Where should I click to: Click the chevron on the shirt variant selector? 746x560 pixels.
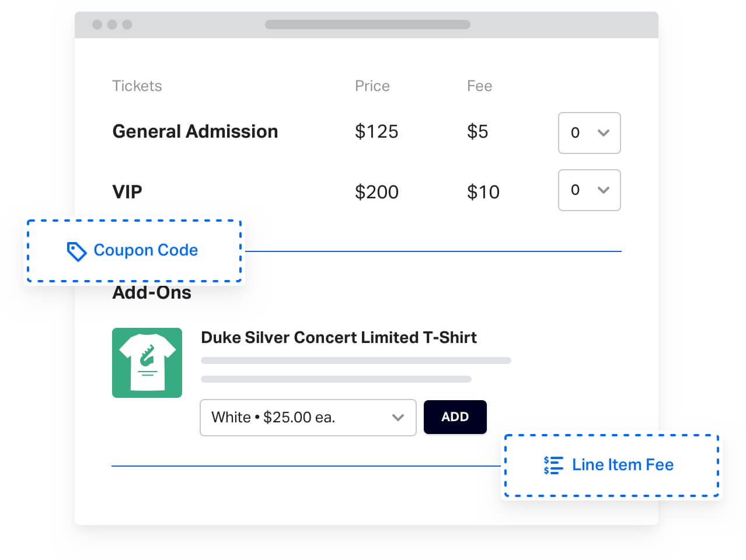pos(399,418)
